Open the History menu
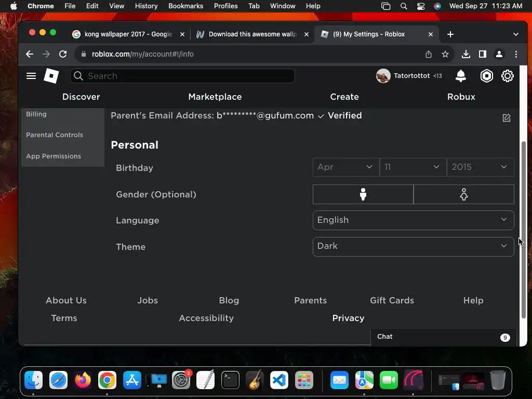 pos(146,6)
